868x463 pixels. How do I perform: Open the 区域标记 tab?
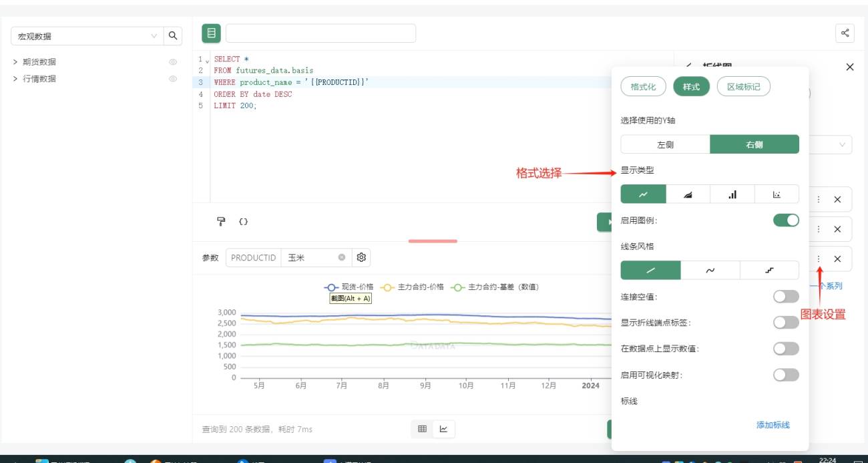[744, 87]
